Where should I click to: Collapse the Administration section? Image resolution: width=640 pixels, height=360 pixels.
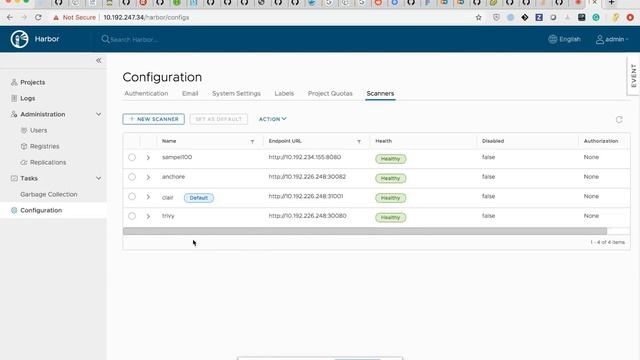(x=98, y=114)
